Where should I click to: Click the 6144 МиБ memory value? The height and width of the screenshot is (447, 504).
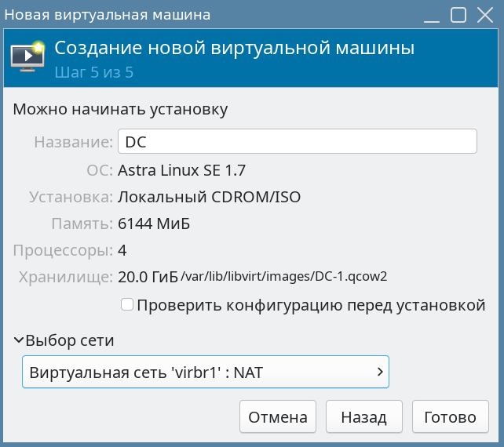click(x=154, y=223)
